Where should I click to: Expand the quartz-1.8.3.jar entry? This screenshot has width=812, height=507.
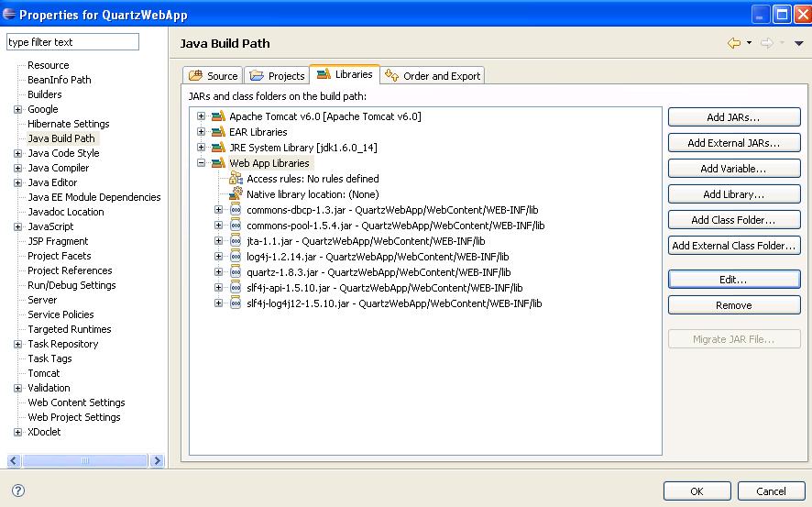pyautogui.click(x=218, y=272)
